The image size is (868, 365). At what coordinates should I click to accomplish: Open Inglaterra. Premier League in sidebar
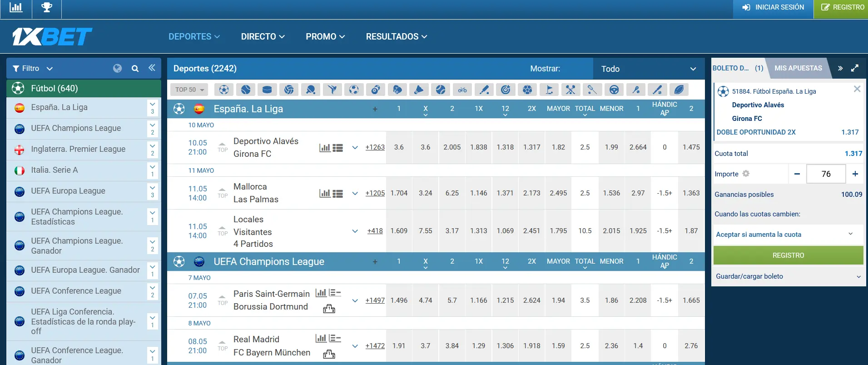coord(78,149)
